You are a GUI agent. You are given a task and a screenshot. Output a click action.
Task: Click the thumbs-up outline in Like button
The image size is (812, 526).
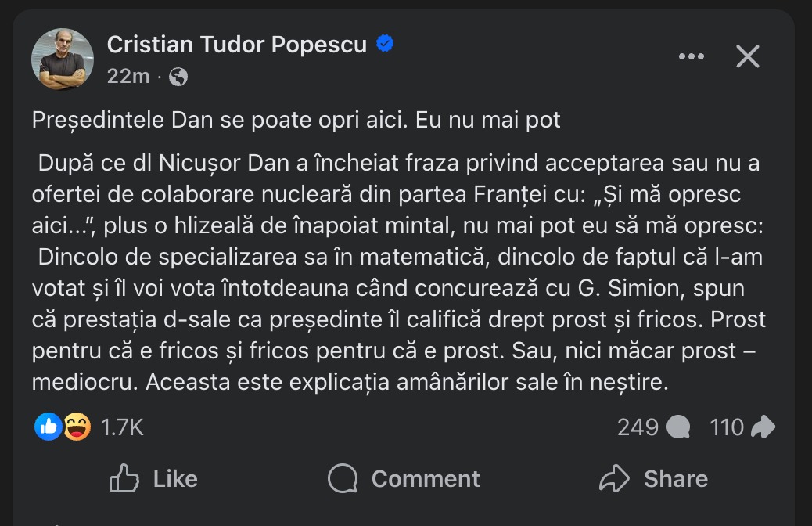pyautogui.click(x=124, y=478)
